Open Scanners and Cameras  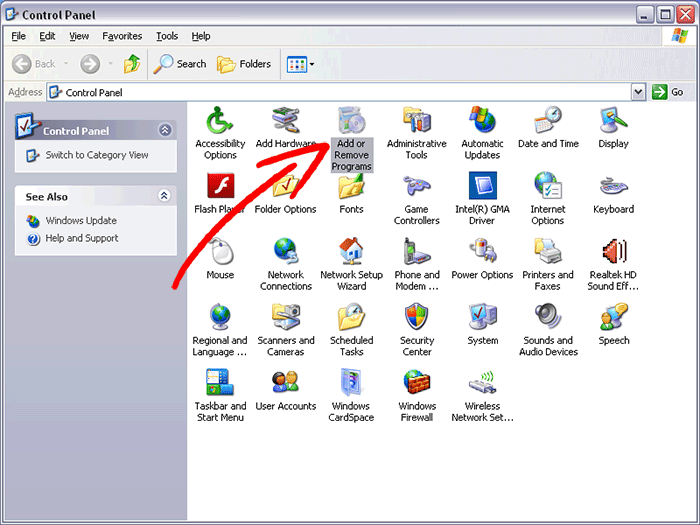pos(286,330)
